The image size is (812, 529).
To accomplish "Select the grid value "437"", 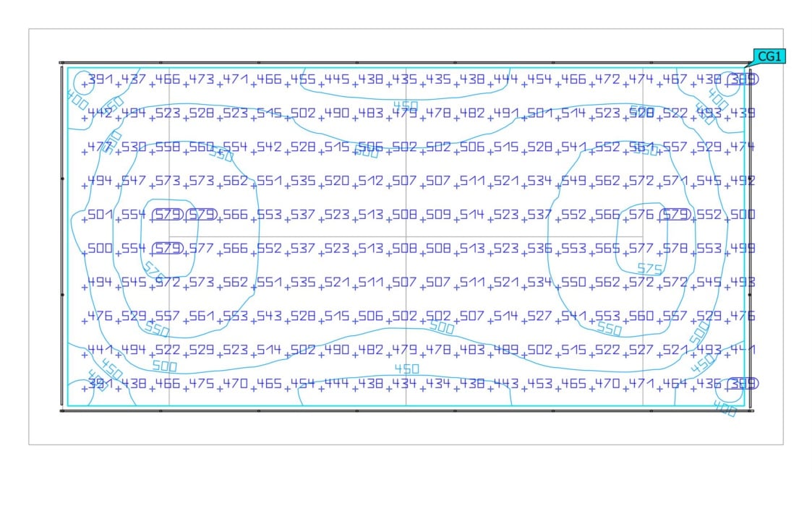I will point(134,79).
